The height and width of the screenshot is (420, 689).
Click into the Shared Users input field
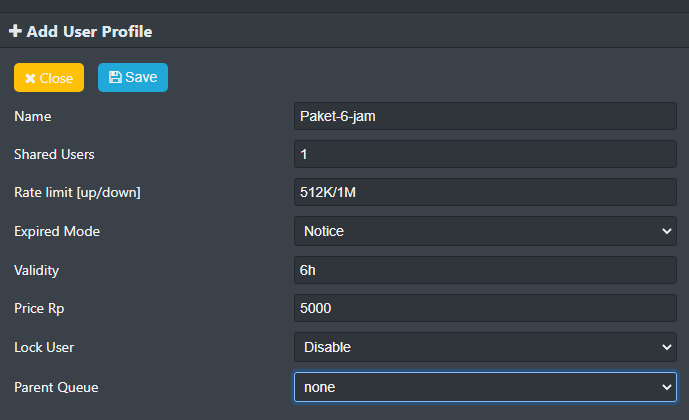click(485, 154)
